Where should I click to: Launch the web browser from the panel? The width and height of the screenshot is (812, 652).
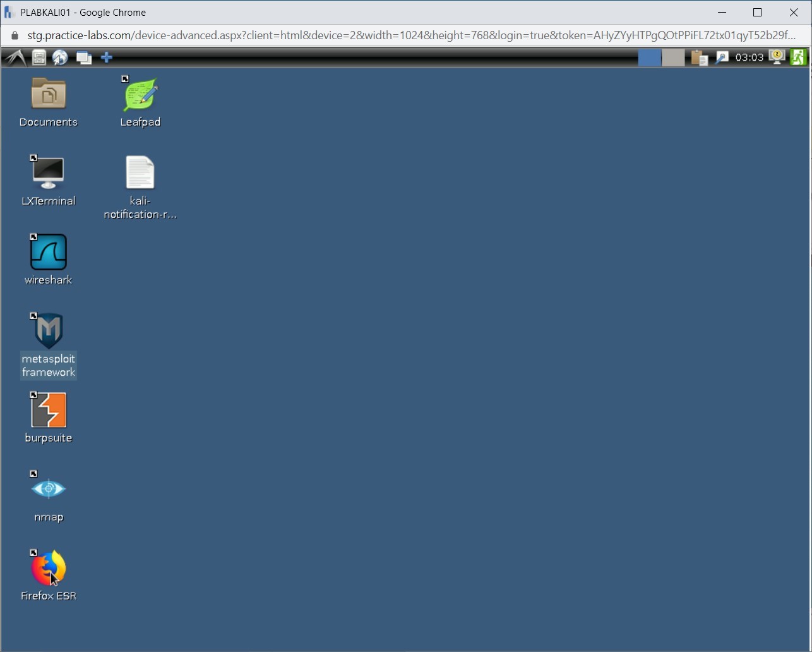[x=60, y=57]
